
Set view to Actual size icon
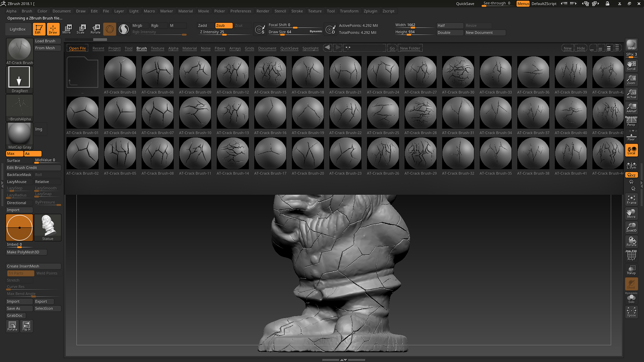click(x=631, y=94)
